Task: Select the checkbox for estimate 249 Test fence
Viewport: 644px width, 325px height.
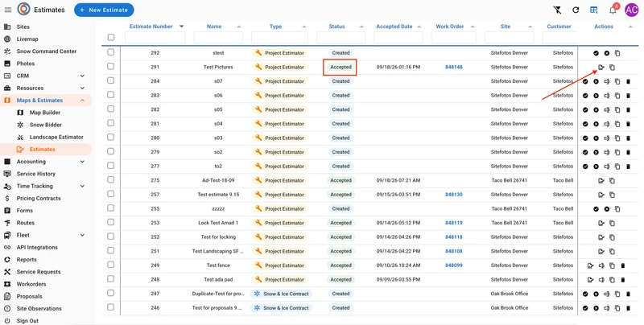Action: (110, 265)
